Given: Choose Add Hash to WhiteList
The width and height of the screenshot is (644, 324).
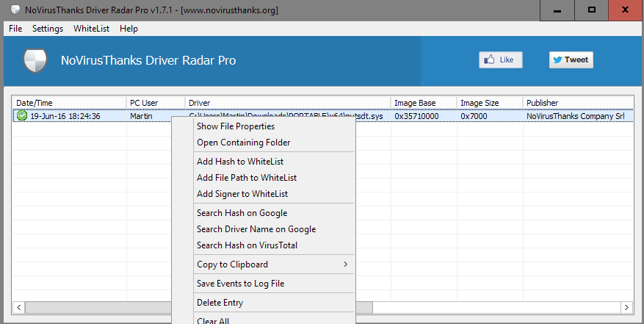Looking at the screenshot, I should pos(264,162).
